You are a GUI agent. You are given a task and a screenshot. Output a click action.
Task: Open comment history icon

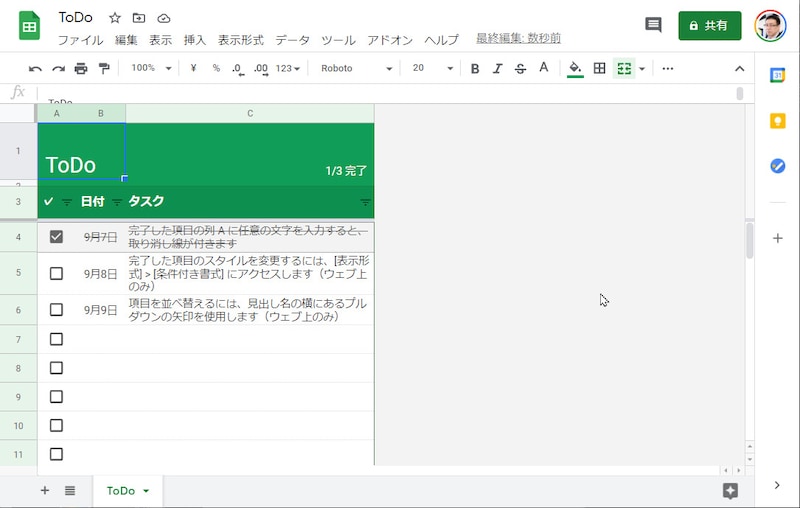tap(653, 25)
